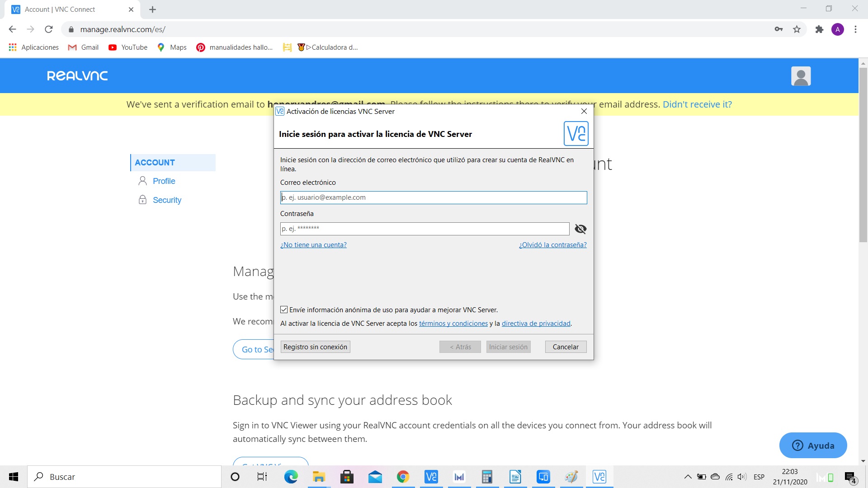The image size is (868, 488).
Task: Switch to the Security section
Action: (166, 200)
